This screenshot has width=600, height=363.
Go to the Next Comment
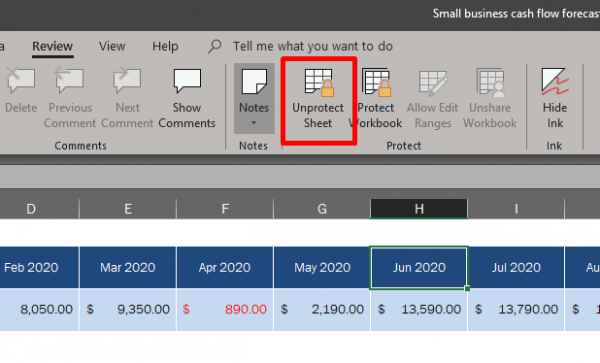coord(127,99)
